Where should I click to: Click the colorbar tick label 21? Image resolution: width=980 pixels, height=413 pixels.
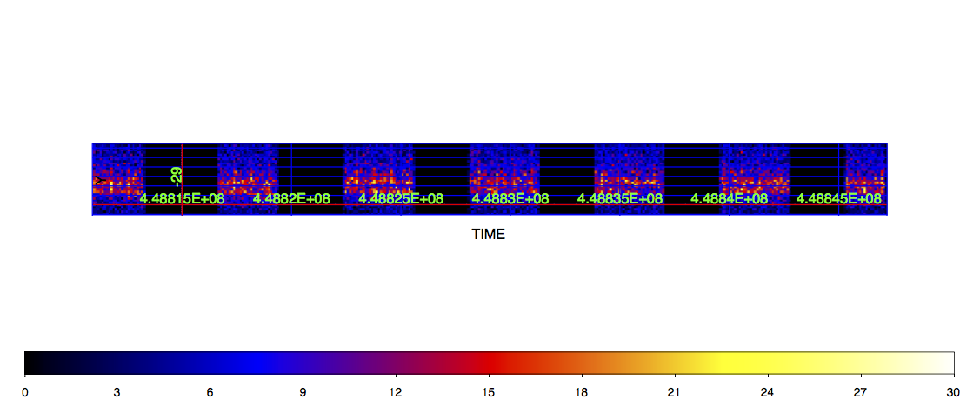(x=675, y=392)
